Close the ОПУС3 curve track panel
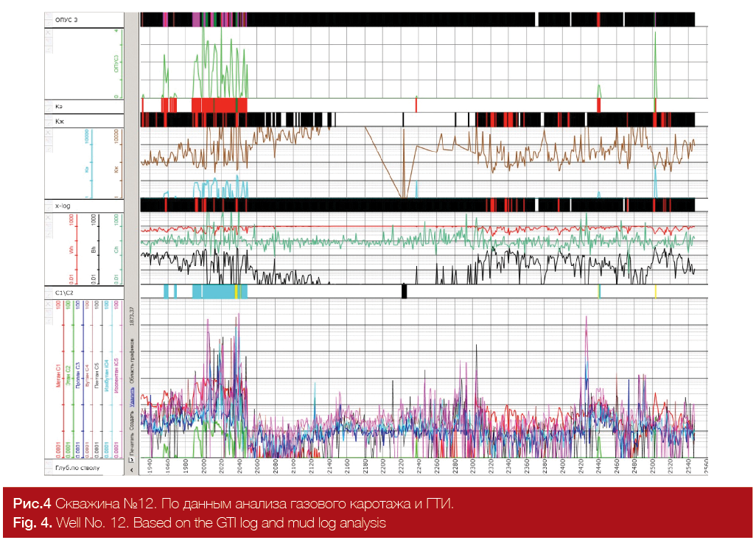Screen dimensions: 756x540 coord(49,33)
